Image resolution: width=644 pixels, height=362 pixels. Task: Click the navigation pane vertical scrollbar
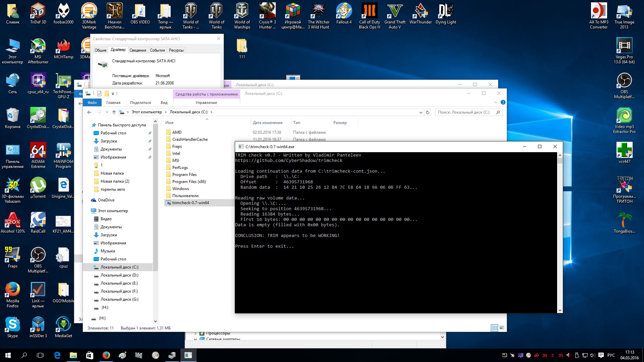(x=155, y=223)
